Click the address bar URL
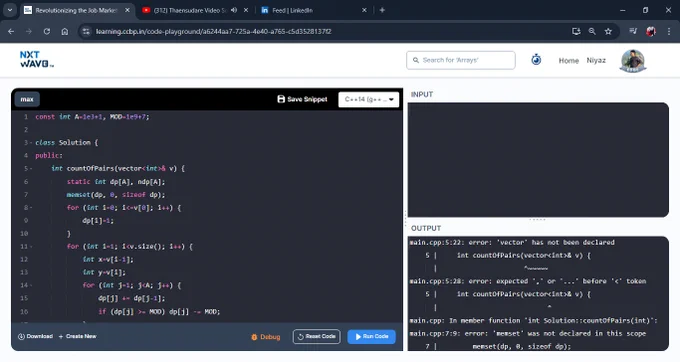The width and height of the screenshot is (680, 362). pos(213,31)
